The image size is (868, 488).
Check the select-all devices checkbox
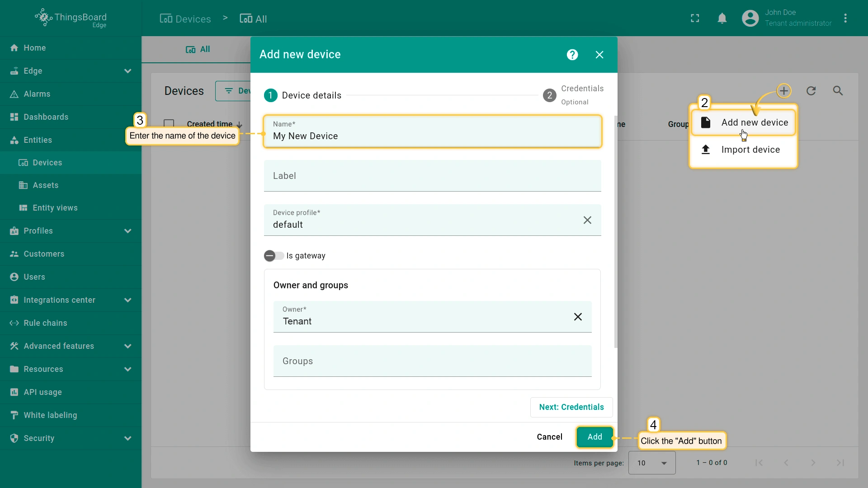click(x=169, y=124)
